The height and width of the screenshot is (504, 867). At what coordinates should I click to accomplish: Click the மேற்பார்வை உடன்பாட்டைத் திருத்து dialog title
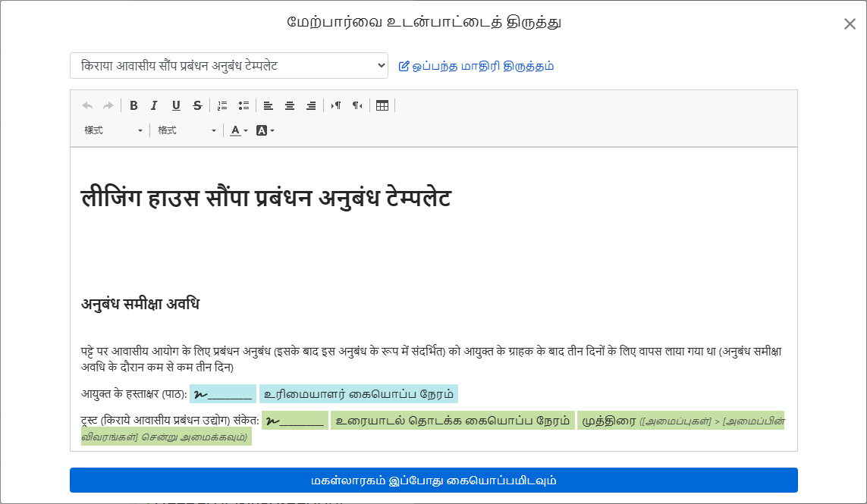[x=424, y=22]
